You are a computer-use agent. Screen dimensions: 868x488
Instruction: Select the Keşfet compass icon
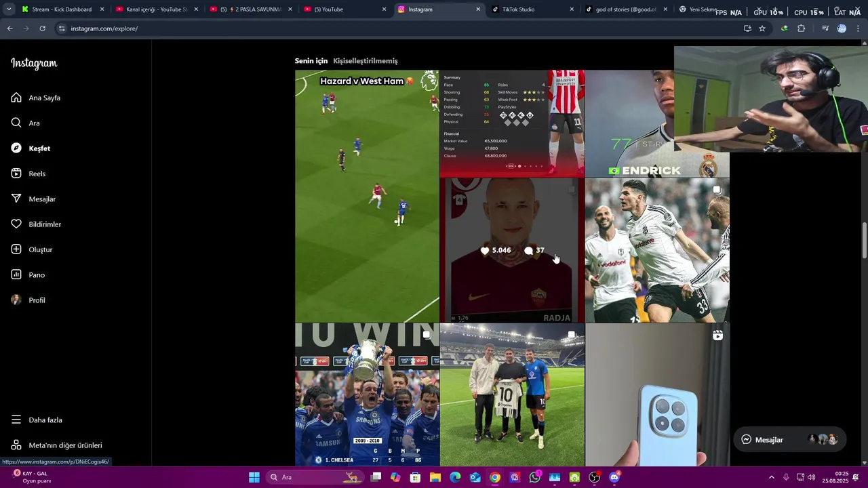(x=16, y=148)
